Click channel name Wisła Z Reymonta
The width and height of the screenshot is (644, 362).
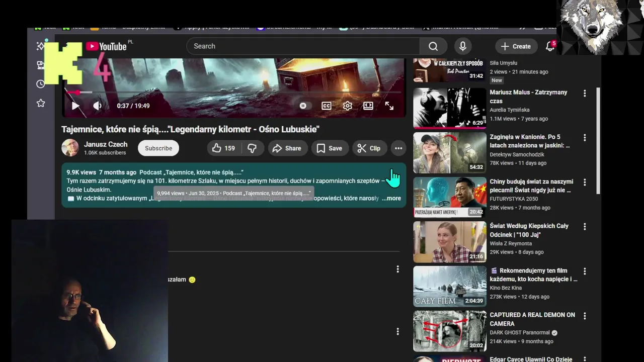click(x=511, y=243)
